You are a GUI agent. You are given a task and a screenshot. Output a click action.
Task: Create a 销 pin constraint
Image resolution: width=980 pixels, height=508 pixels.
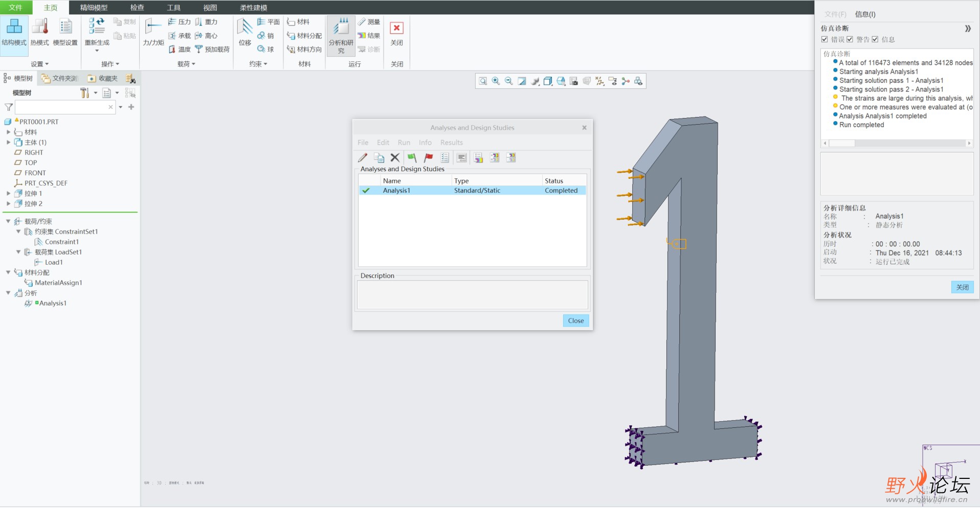265,35
